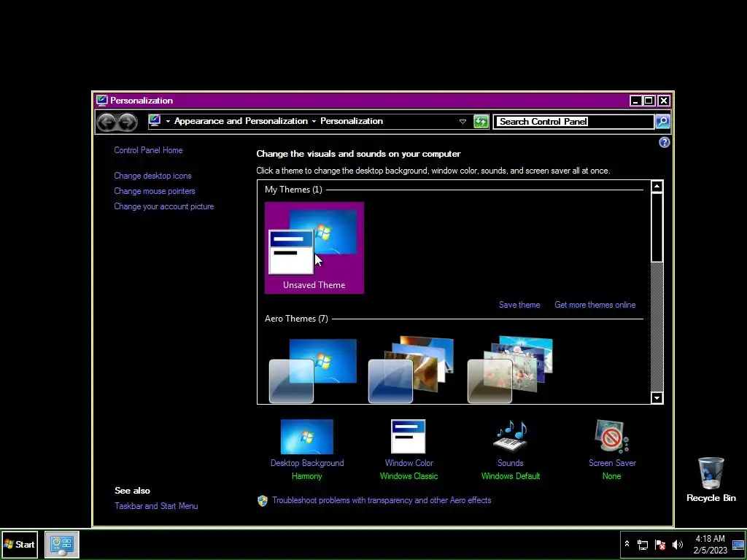Screen dimensions: 747x560
Task: Click the Save theme link
Action: tap(519, 305)
